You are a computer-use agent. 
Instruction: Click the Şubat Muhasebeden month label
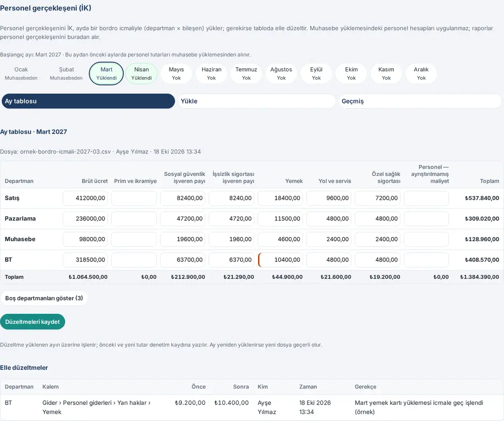click(66, 74)
